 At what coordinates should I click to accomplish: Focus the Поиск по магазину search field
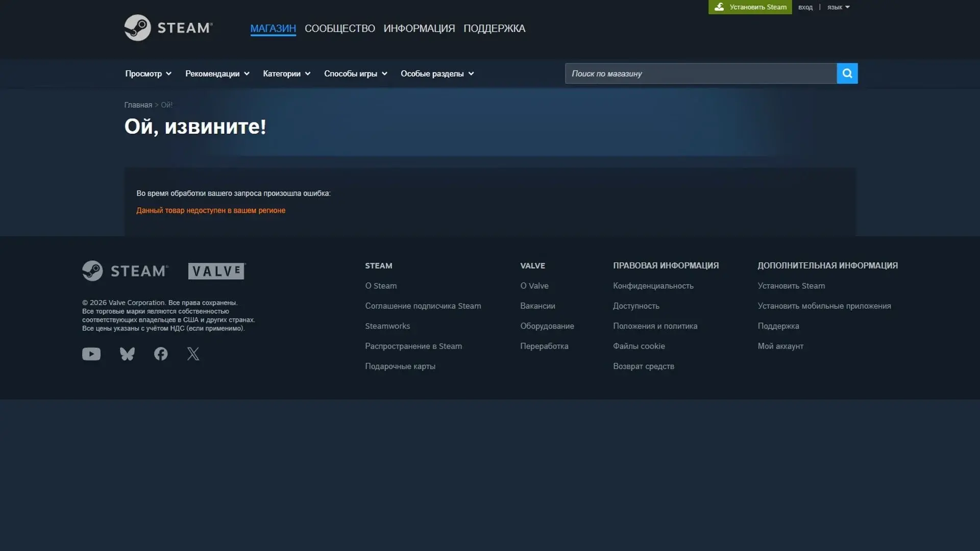pos(701,73)
